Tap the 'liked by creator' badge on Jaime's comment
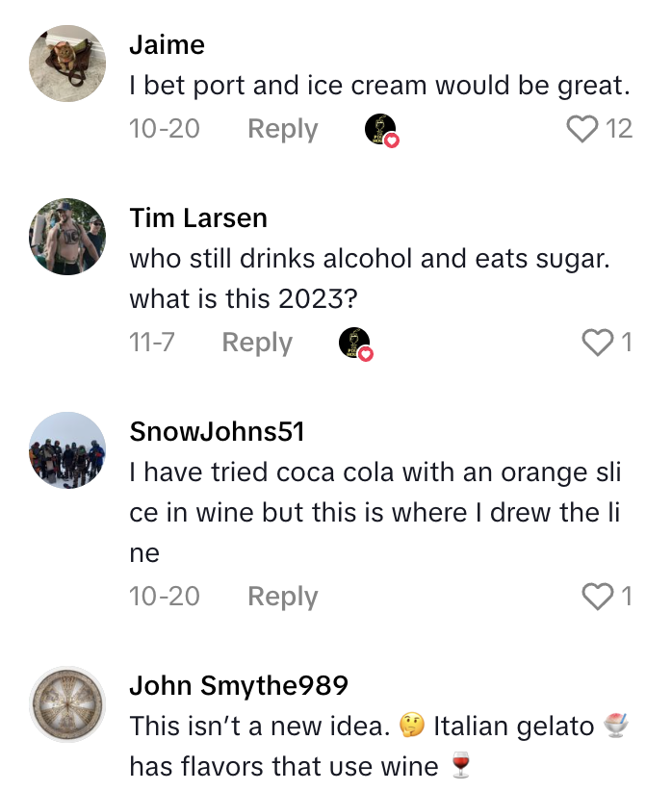The height and width of the screenshot is (791, 672). point(380,128)
